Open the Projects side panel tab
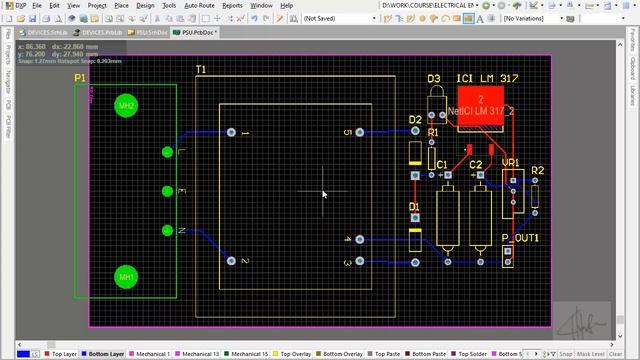The height and width of the screenshot is (360, 640). coord(8,55)
